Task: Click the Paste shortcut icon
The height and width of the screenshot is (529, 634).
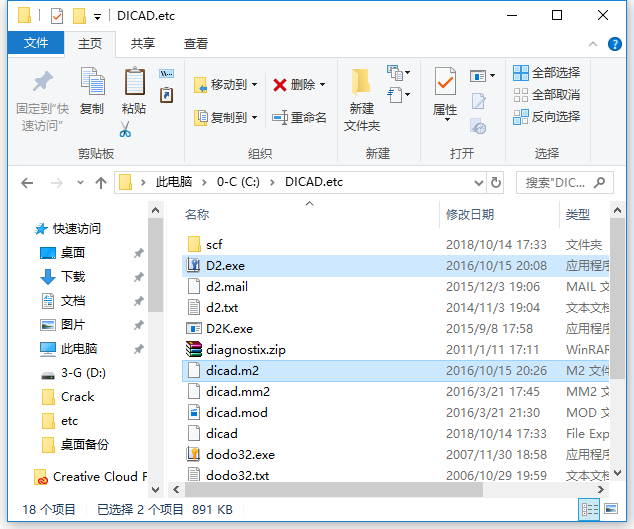Action: (167, 95)
